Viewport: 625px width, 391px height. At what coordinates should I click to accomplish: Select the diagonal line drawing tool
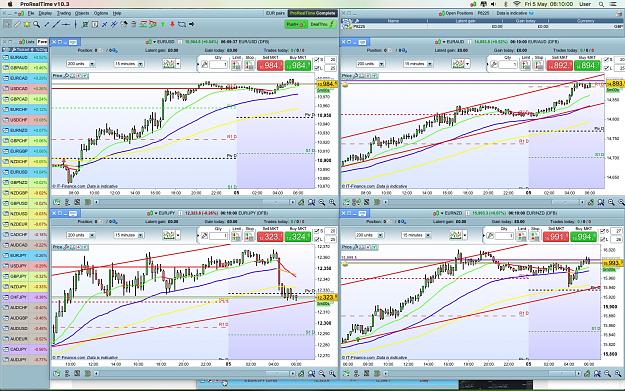point(56,24)
